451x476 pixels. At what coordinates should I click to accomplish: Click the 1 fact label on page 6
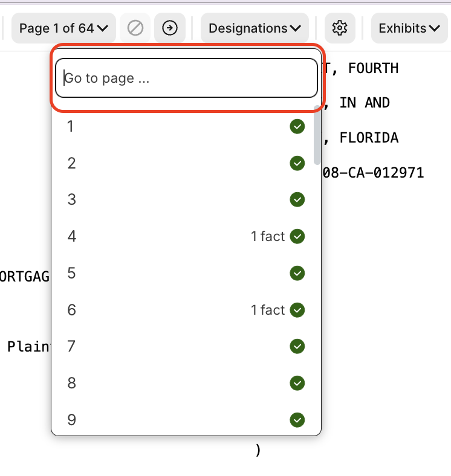(268, 310)
